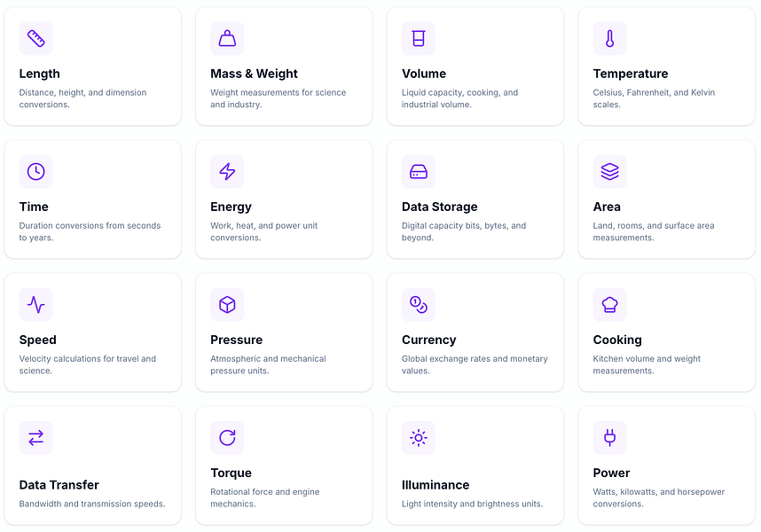This screenshot has height=532, width=761.
Task: Open the Data Storage heading
Action: [x=440, y=207]
